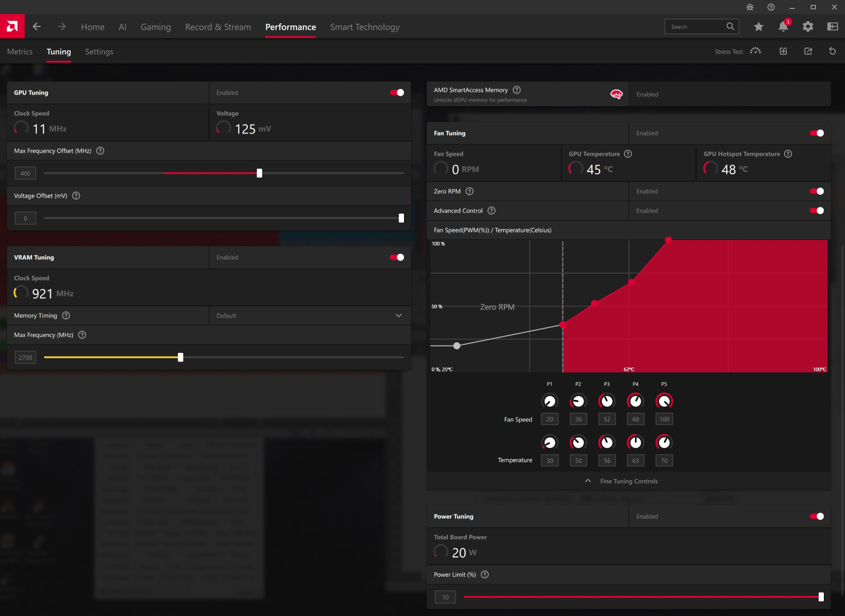Click the export profile icon
Image resolution: width=845 pixels, height=616 pixels.
click(x=808, y=51)
